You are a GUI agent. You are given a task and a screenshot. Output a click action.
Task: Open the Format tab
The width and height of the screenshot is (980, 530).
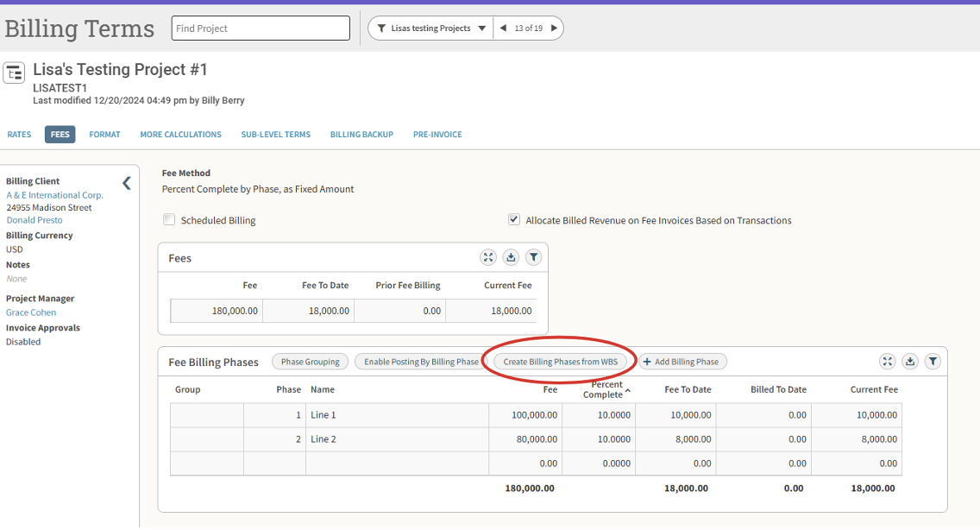(x=104, y=135)
